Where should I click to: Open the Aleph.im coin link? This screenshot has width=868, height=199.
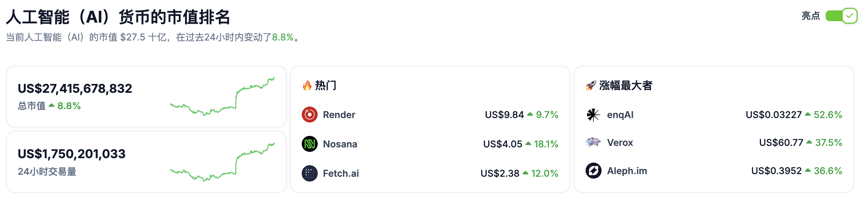click(627, 171)
